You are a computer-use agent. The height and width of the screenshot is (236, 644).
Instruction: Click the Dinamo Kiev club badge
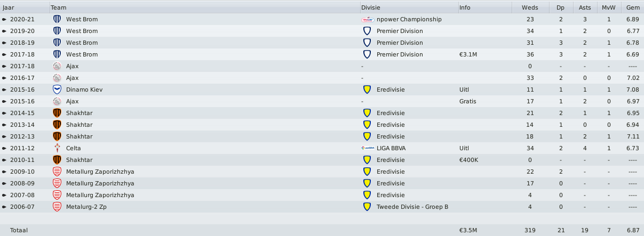[x=57, y=89]
